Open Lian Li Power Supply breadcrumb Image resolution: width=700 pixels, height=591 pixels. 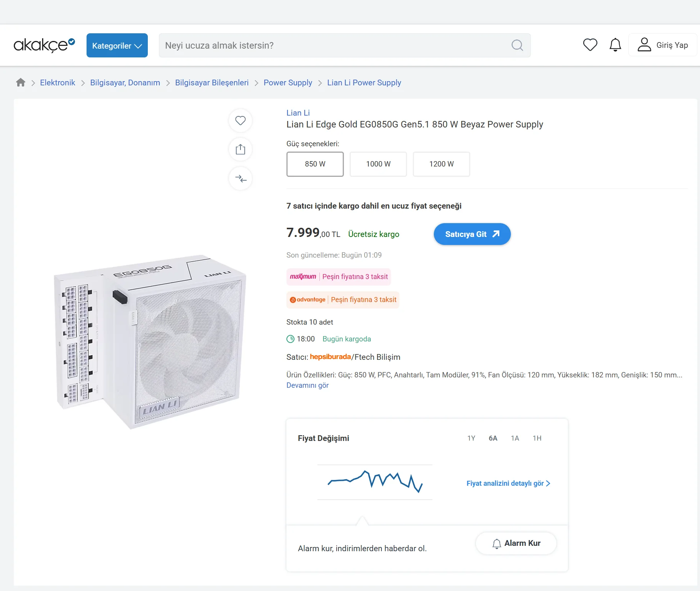tap(364, 83)
